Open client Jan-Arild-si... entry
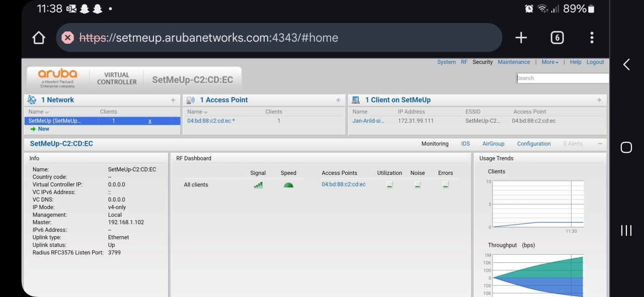The height and width of the screenshot is (297, 644). click(x=369, y=121)
